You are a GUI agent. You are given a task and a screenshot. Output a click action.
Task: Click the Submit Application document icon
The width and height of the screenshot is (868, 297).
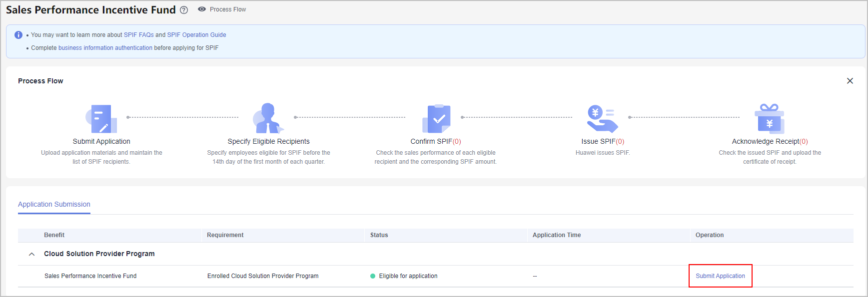[101, 119]
